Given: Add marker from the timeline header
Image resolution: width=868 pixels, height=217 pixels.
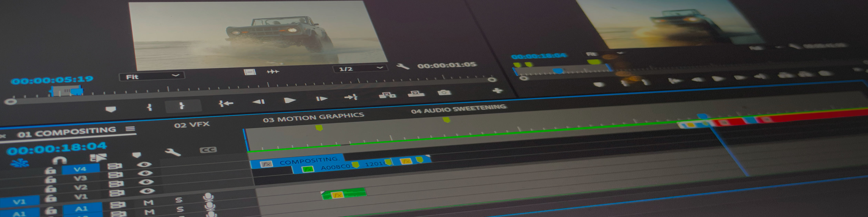Looking at the screenshot, I should coord(136,155).
